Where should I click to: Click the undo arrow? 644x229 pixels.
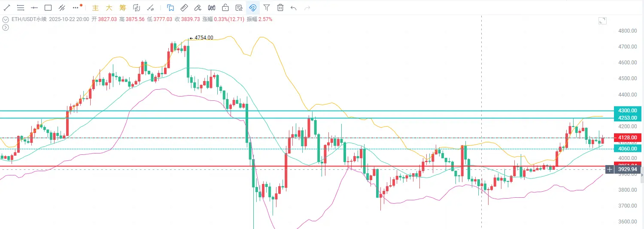[x=294, y=8]
